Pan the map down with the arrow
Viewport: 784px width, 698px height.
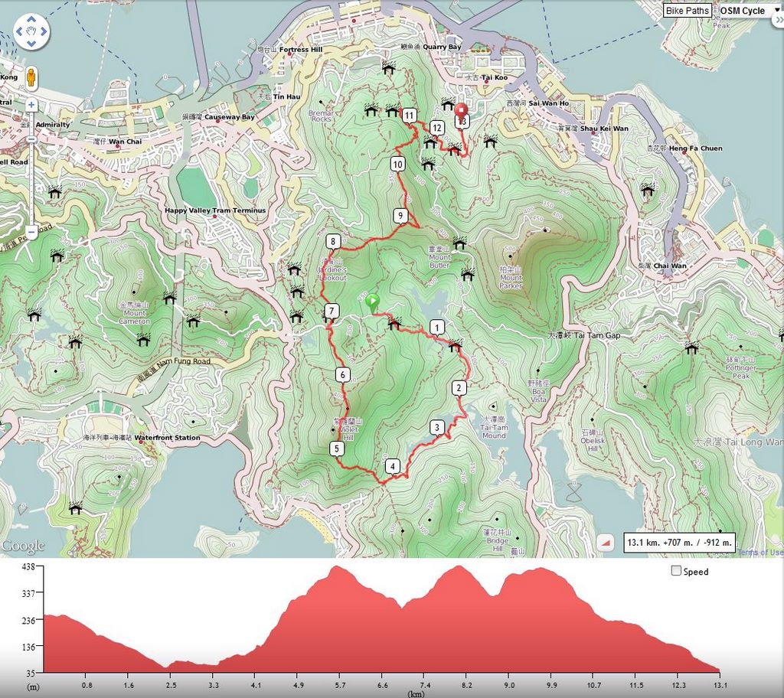coord(31,42)
